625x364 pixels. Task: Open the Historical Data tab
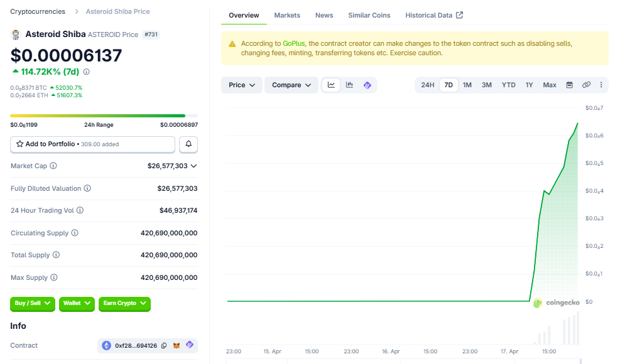coord(433,15)
